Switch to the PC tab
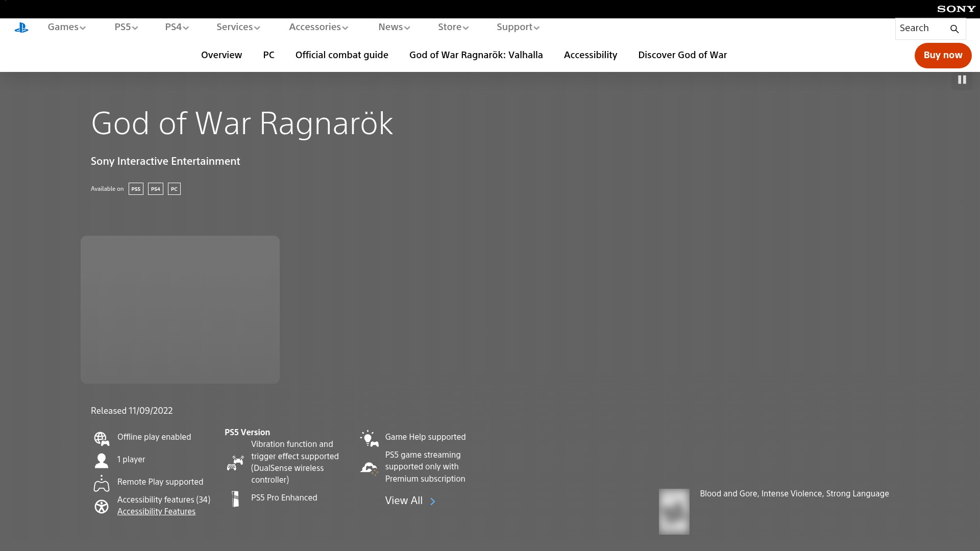The width and height of the screenshot is (980, 551). [268, 55]
